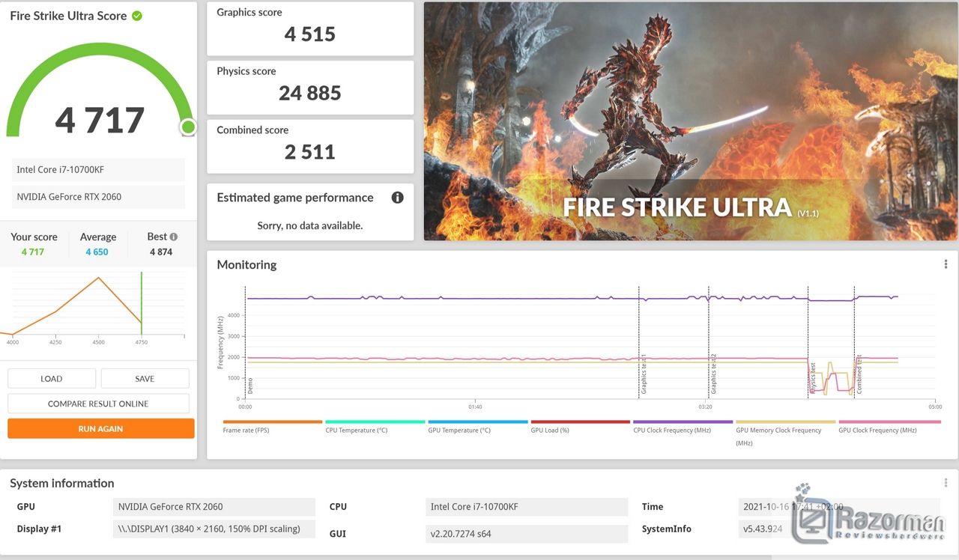
Task: Click the main score 4 717
Action: click(100, 121)
